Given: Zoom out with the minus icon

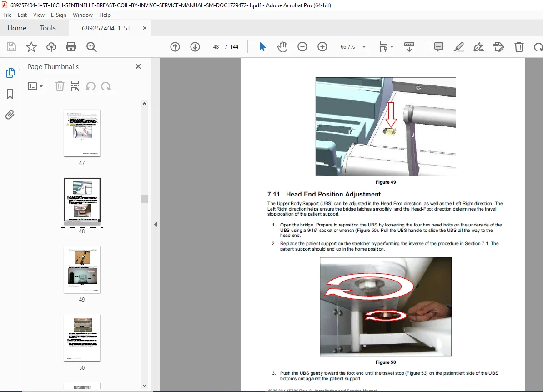Looking at the screenshot, I should (302, 47).
